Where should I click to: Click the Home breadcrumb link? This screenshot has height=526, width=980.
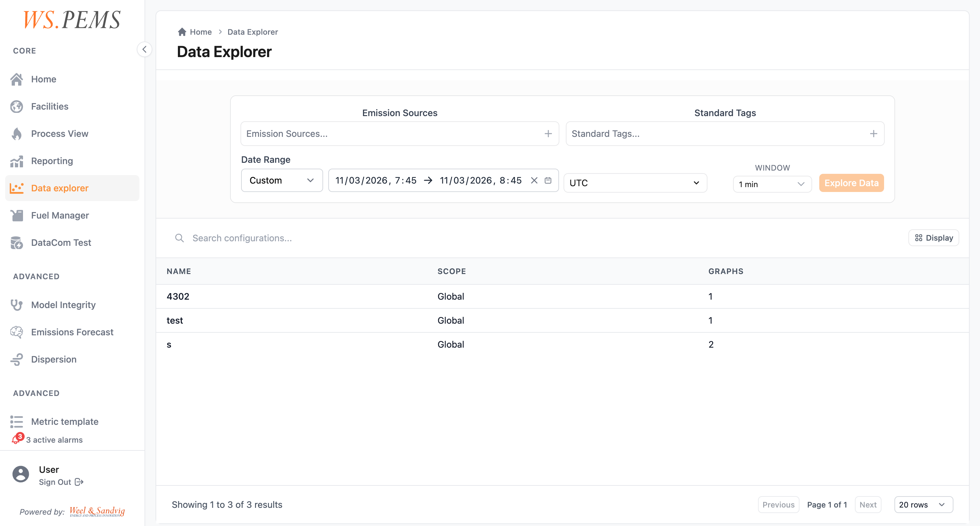coord(195,32)
